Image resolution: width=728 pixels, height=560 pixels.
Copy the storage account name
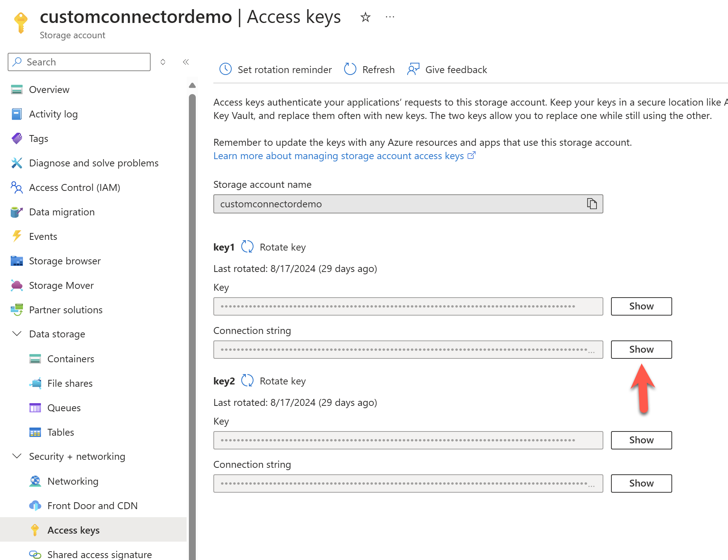tap(592, 204)
